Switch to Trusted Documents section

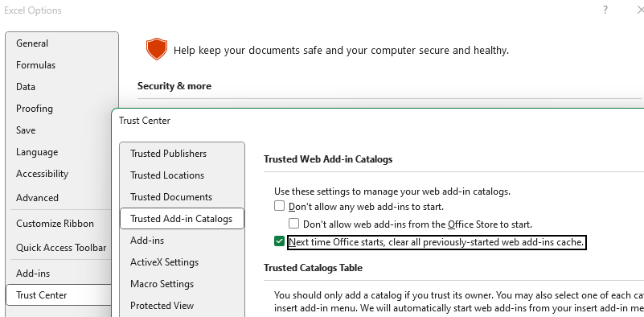coord(171,197)
